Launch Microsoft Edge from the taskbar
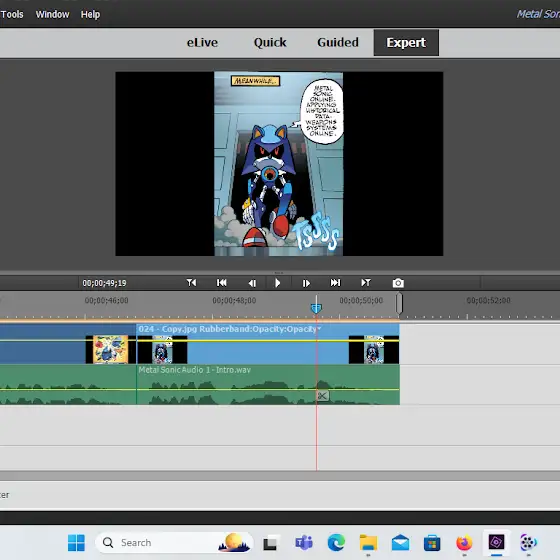The height and width of the screenshot is (560, 560). pos(336,543)
